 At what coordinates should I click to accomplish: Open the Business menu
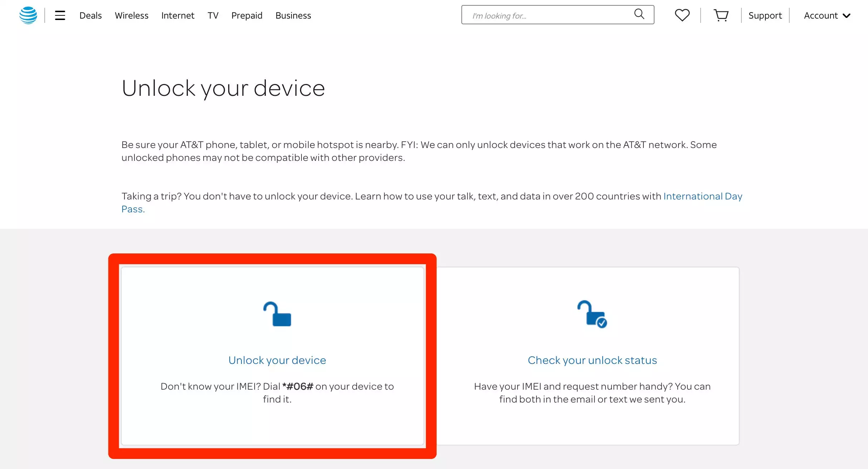pos(293,15)
